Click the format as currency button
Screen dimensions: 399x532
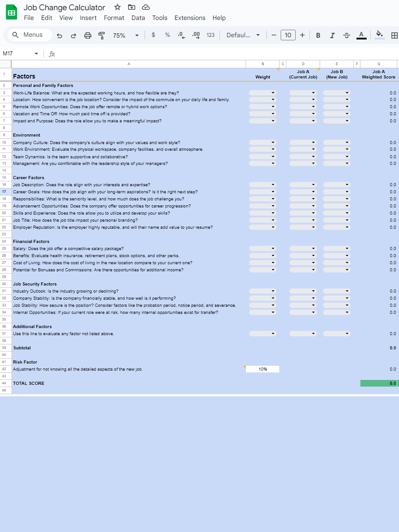[153, 35]
